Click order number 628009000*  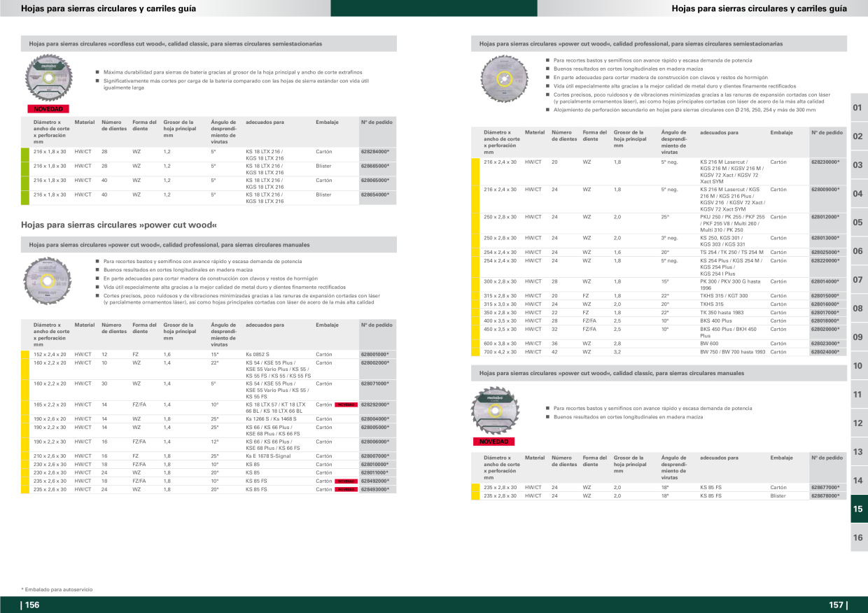click(x=825, y=190)
